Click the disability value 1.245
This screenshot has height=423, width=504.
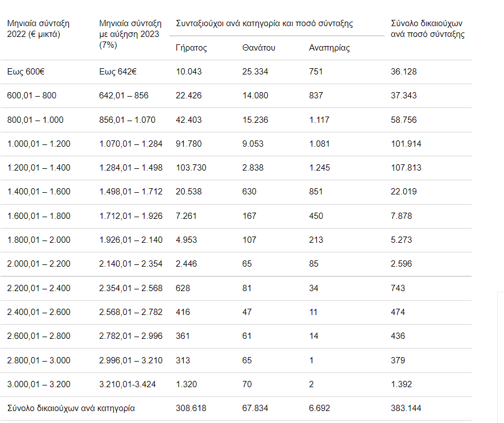320,168
